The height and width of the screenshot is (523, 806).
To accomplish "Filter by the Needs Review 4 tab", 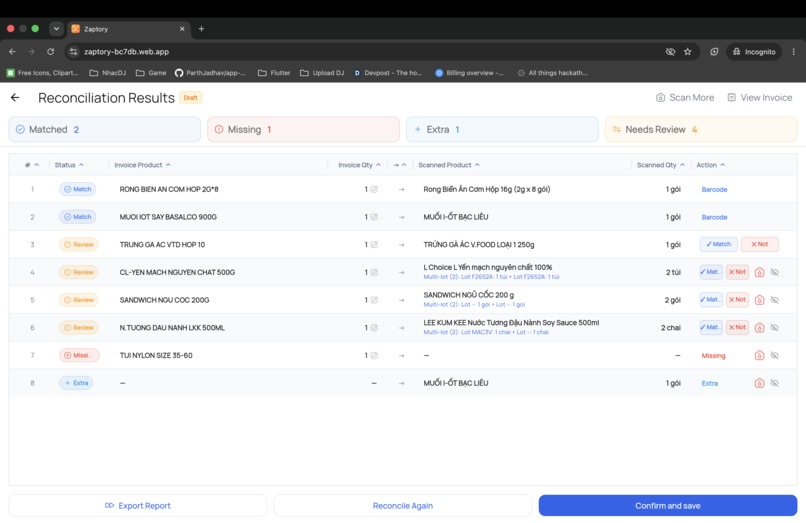I will click(x=701, y=130).
